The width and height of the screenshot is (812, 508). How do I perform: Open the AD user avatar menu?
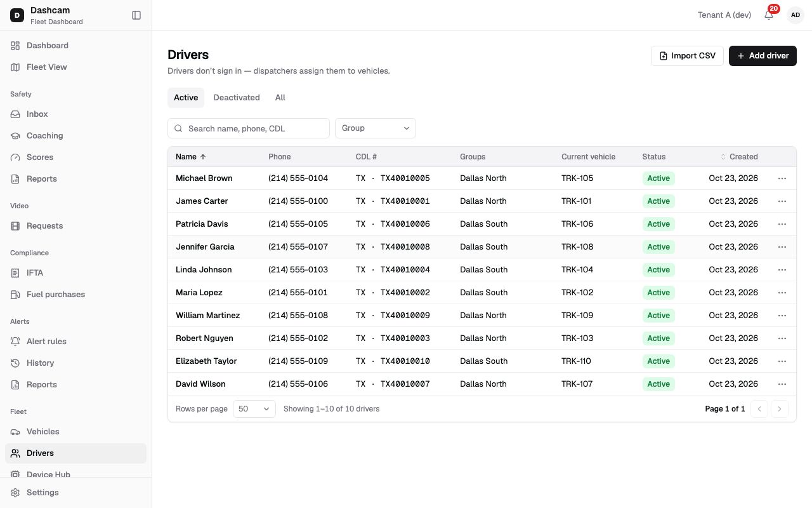[796, 15]
